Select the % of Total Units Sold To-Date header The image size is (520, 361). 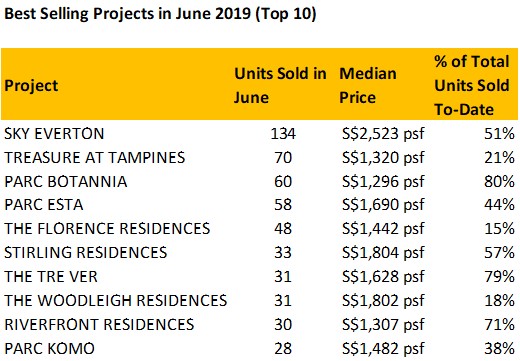472,85
